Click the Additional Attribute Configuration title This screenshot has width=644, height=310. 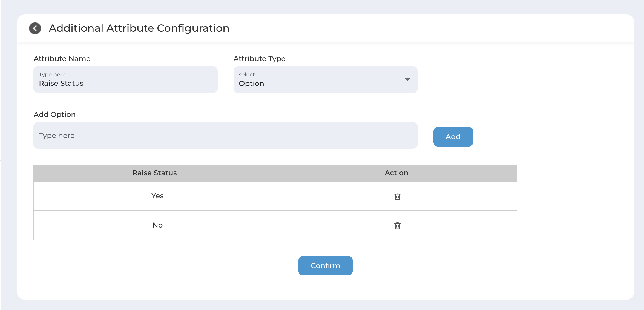pyautogui.click(x=139, y=28)
